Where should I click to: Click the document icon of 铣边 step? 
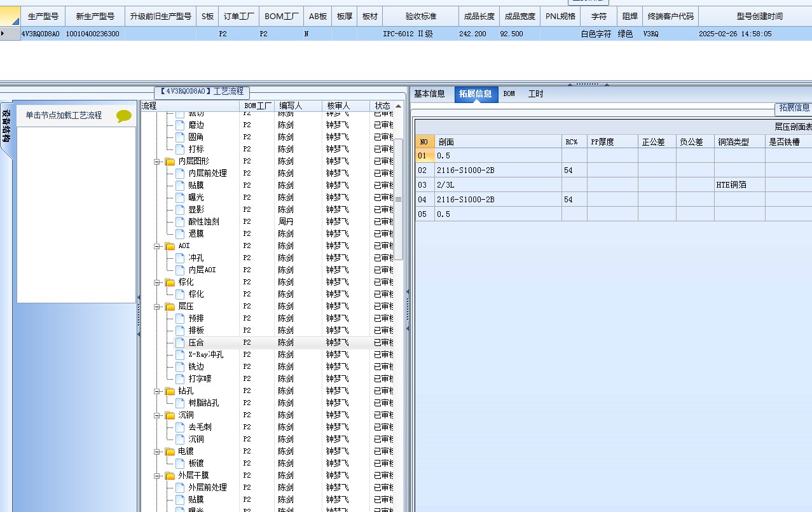click(180, 366)
